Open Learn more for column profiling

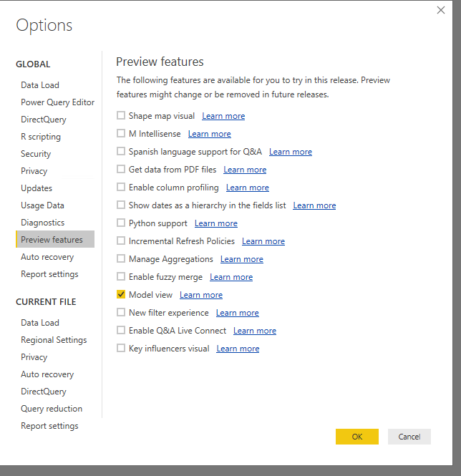(x=248, y=188)
